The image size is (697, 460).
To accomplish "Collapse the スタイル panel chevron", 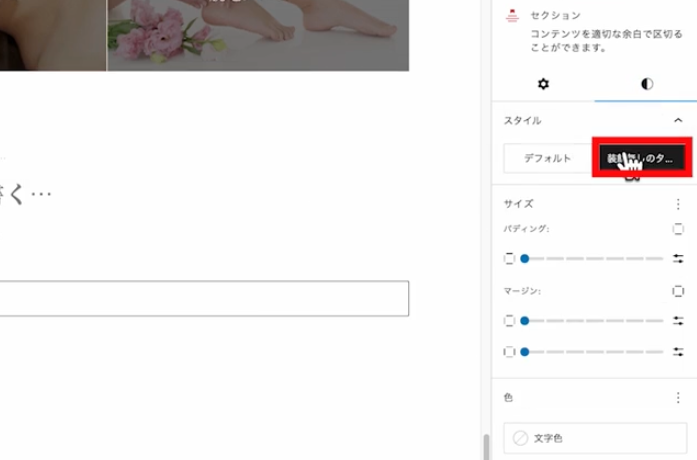I will click(678, 120).
